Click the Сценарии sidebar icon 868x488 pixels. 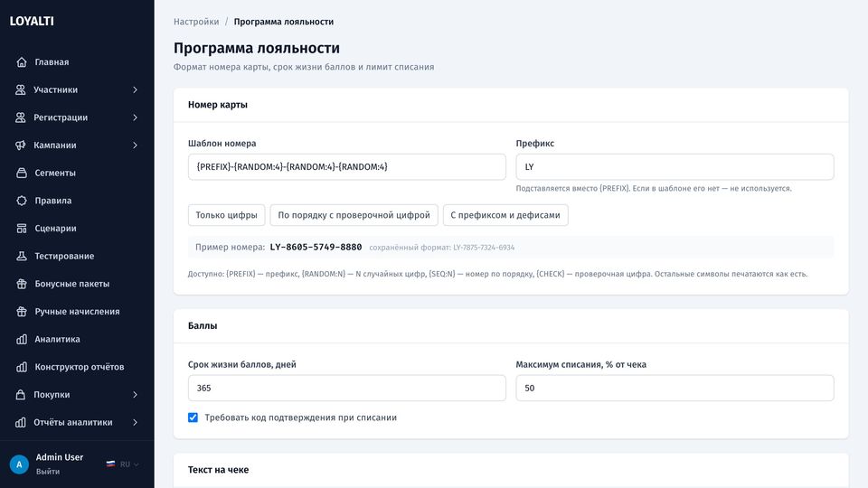(x=22, y=228)
